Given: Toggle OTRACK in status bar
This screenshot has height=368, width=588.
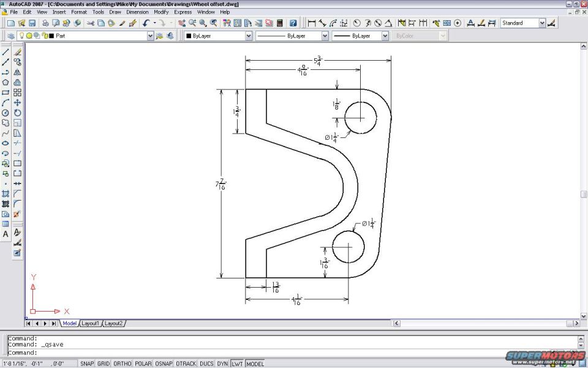Looking at the screenshot, I should (x=186, y=364).
